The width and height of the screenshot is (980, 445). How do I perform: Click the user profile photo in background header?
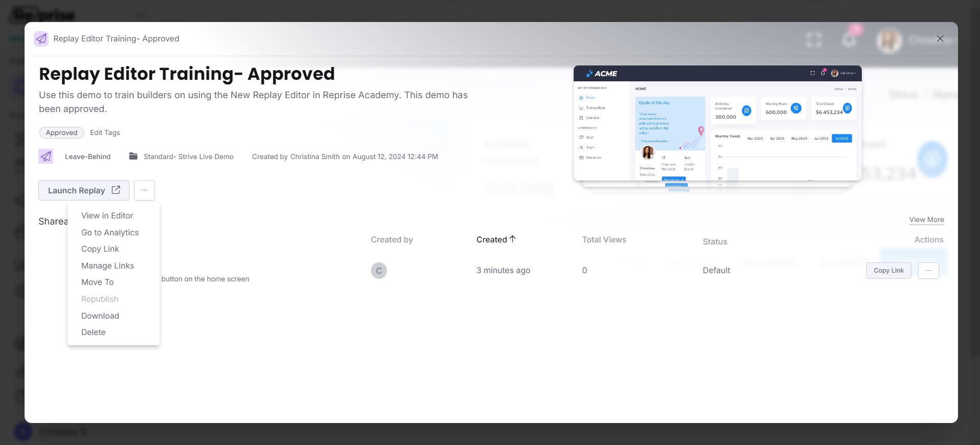point(889,40)
